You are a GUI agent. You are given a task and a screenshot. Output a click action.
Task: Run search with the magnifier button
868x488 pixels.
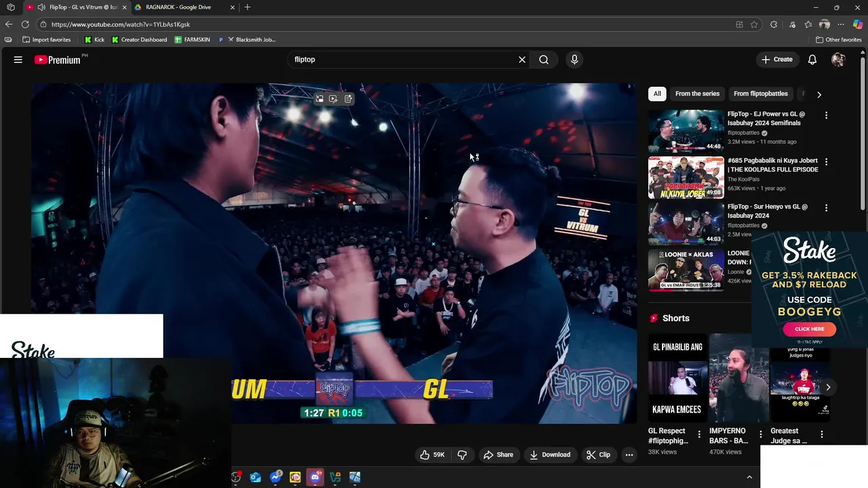point(544,60)
